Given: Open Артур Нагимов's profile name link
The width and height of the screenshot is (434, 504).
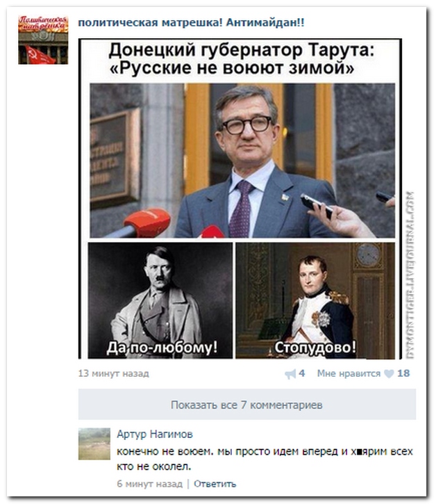Looking at the screenshot, I should [x=155, y=434].
